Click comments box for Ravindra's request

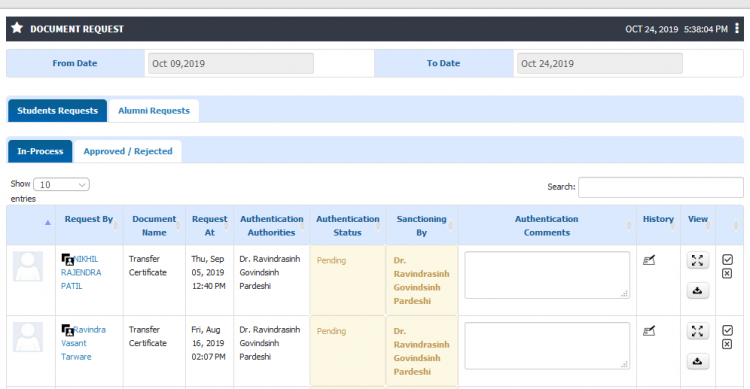coord(547,346)
